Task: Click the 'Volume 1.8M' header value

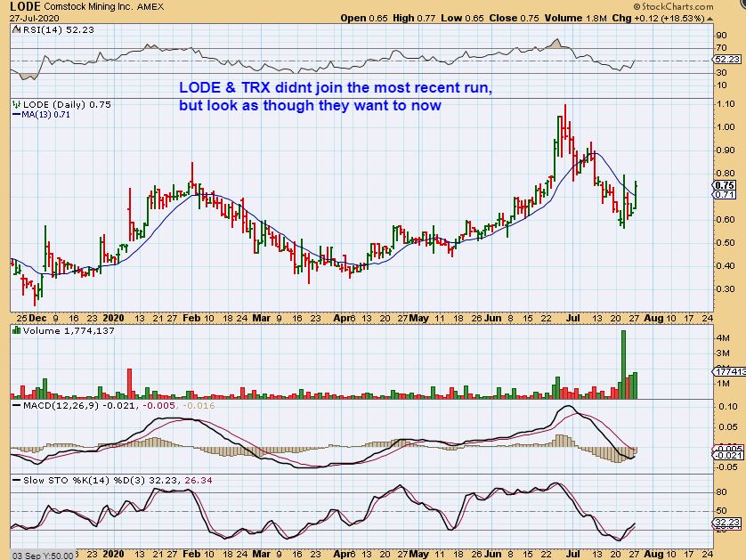Action: 576,19
